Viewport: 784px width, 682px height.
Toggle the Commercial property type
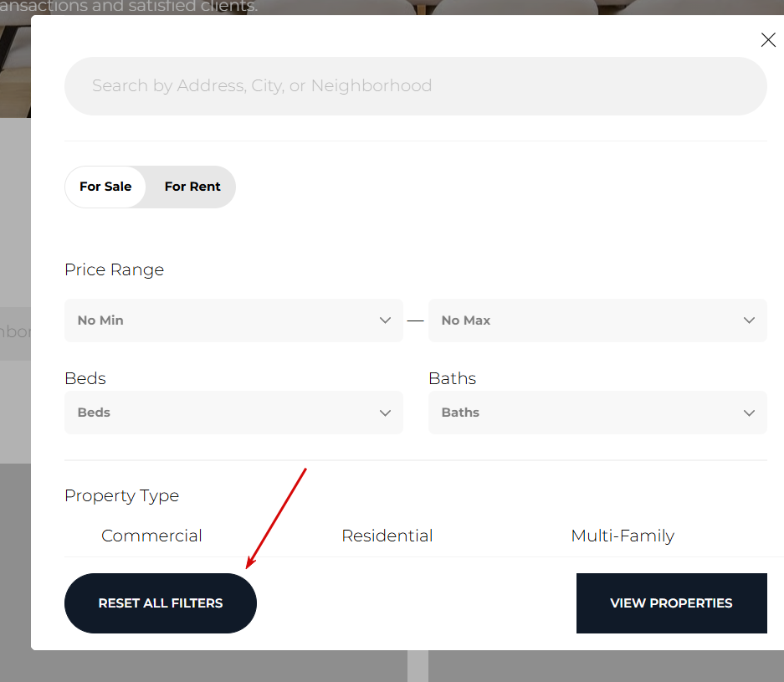coord(151,536)
